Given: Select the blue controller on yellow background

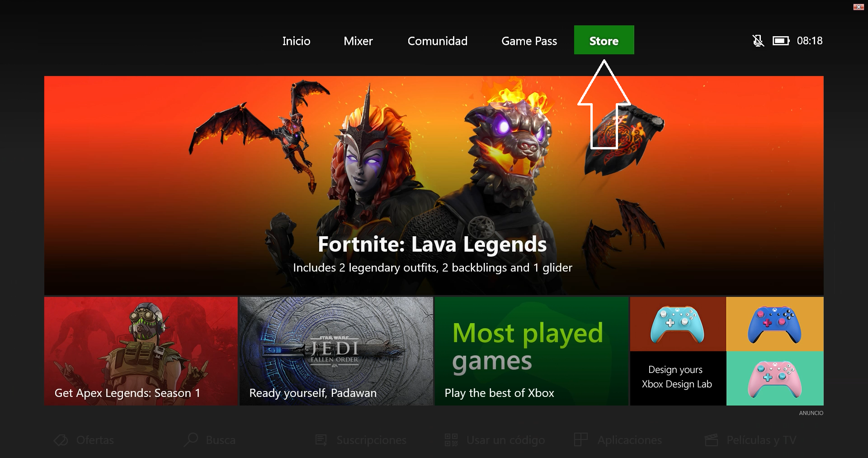Looking at the screenshot, I should 775,324.
